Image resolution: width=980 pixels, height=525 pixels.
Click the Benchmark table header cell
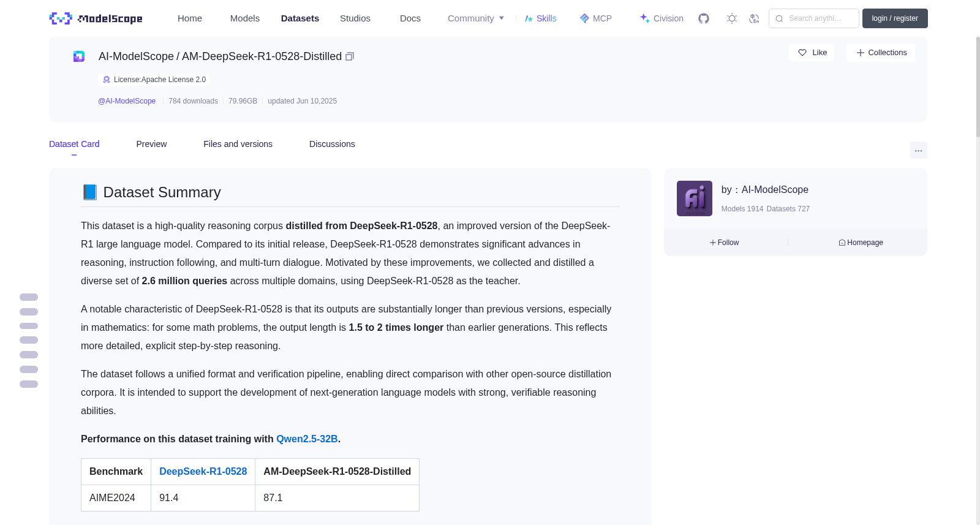click(x=116, y=472)
